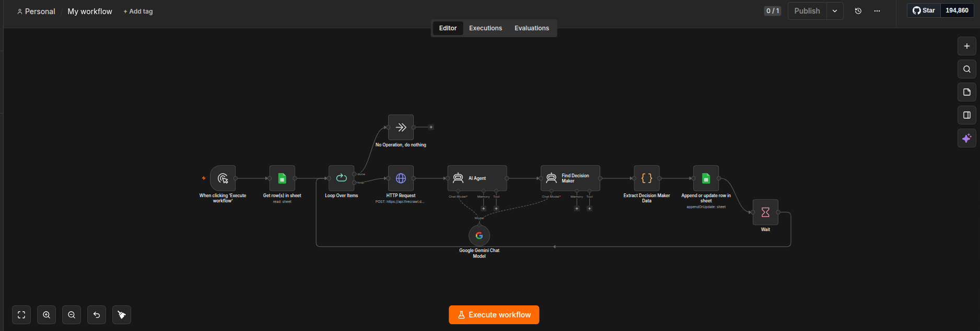Open workflow history clock icon
This screenshot has width=980, height=331.
point(858,11)
